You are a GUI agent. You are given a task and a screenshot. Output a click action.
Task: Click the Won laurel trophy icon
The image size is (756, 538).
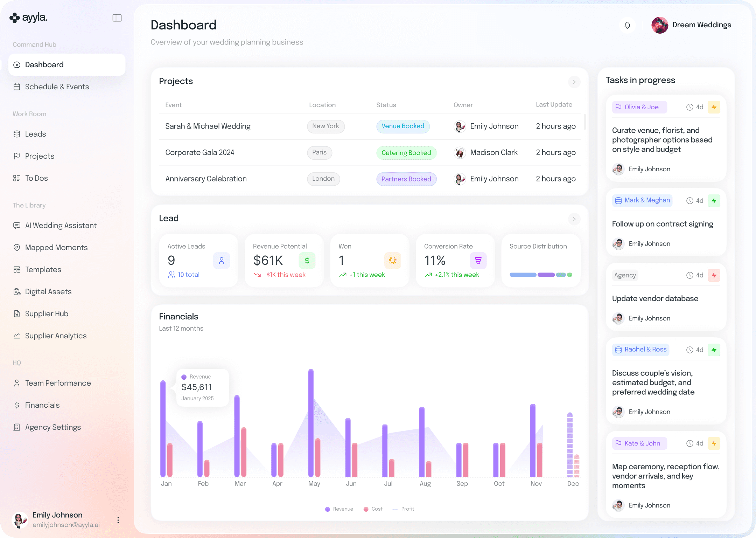(x=392, y=261)
